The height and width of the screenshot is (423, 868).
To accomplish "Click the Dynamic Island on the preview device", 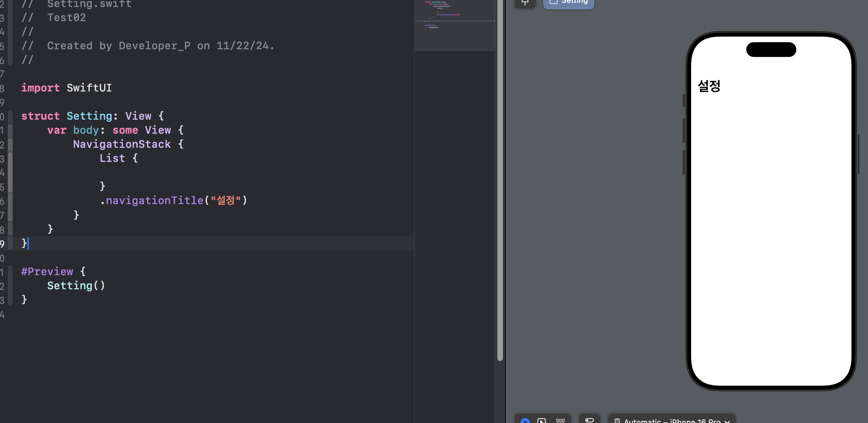I will 771,50.
